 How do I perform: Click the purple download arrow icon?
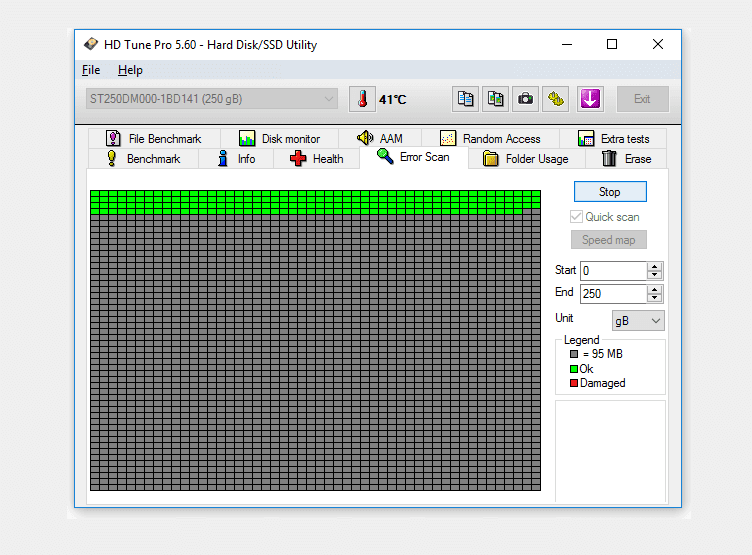[x=590, y=99]
